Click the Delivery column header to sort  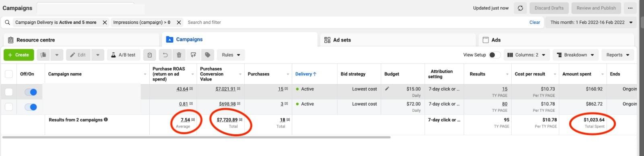306,74
